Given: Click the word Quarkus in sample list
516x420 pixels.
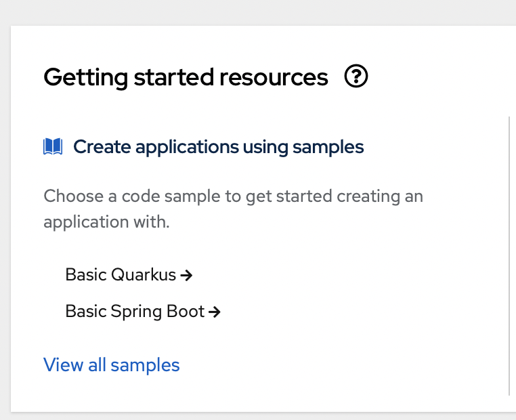Looking at the screenshot, I should point(143,275).
